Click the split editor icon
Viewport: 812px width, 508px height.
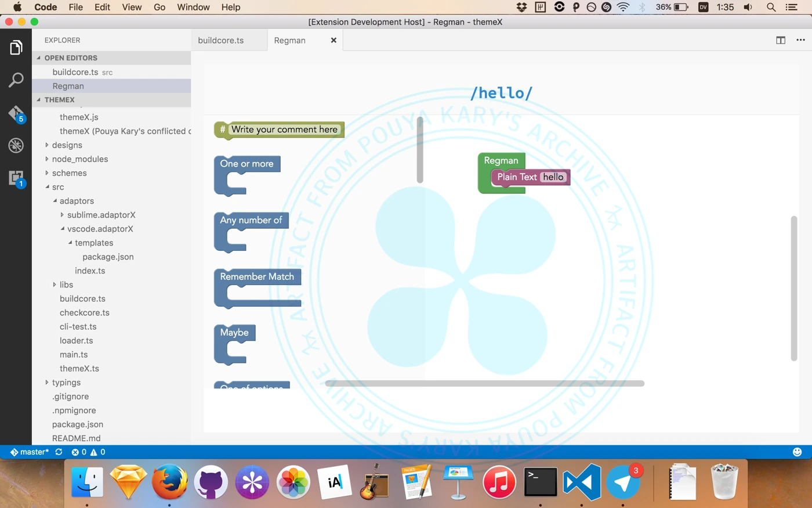tap(781, 40)
